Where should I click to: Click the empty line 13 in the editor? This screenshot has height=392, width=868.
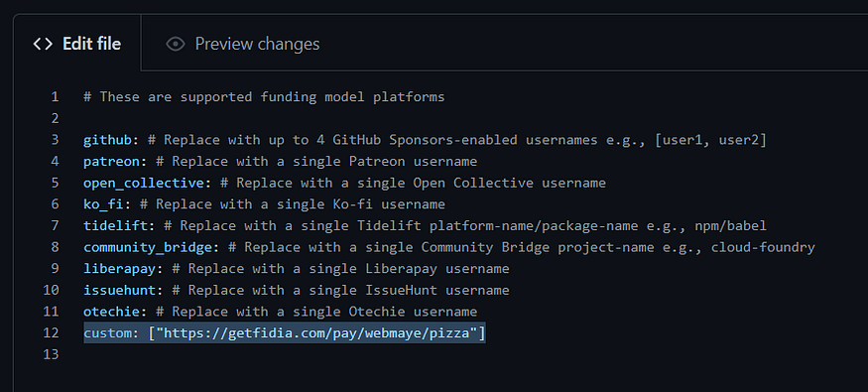(x=442, y=354)
